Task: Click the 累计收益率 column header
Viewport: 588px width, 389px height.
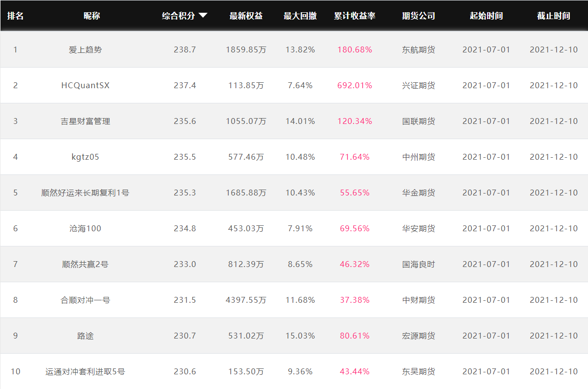Action: coord(354,16)
